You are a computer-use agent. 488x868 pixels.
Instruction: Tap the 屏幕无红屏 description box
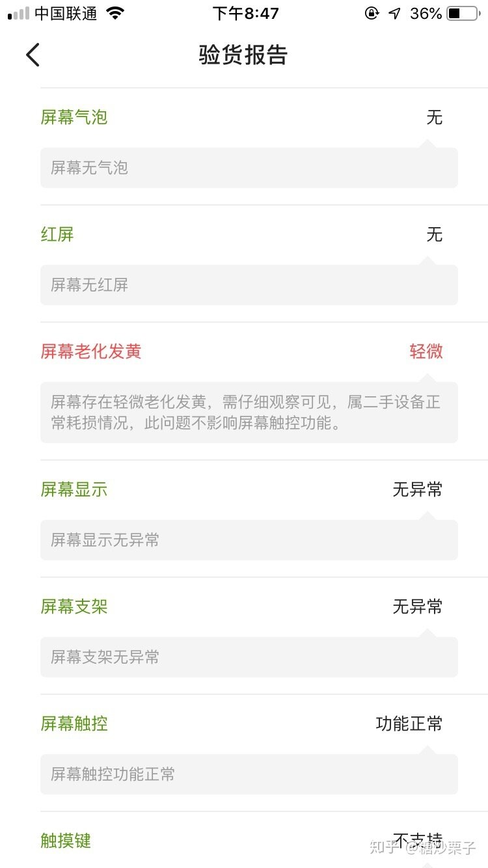[249, 285]
